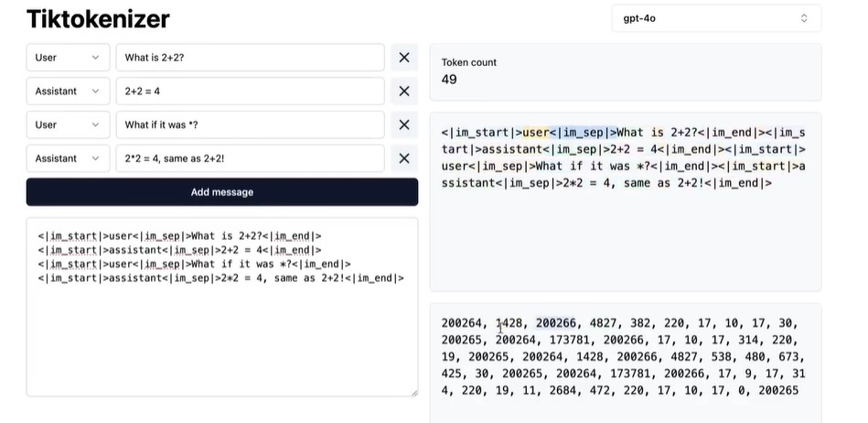This screenshot has height=423, width=868.
Task: Open role dropdown for the last assistant message
Action: (68, 158)
